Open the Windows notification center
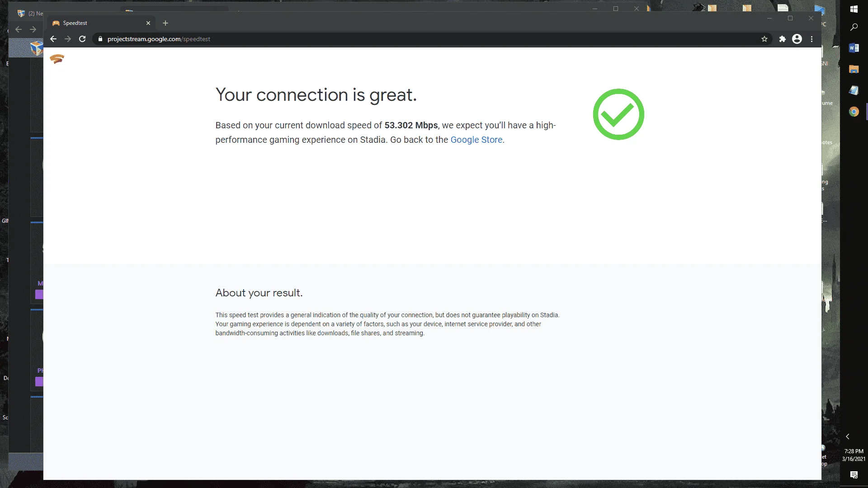The height and width of the screenshot is (488, 868). 854,475
